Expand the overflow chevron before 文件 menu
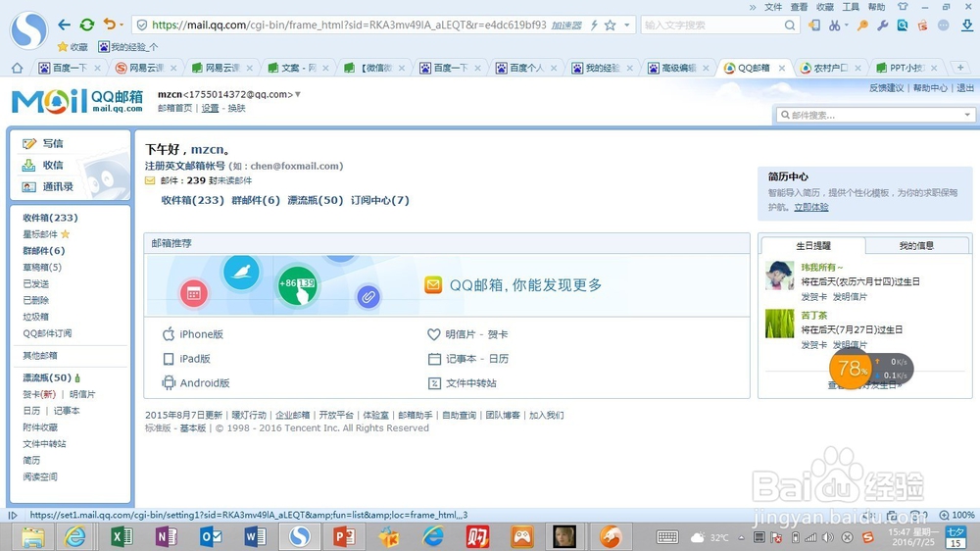The image size is (980, 551). (x=753, y=7)
